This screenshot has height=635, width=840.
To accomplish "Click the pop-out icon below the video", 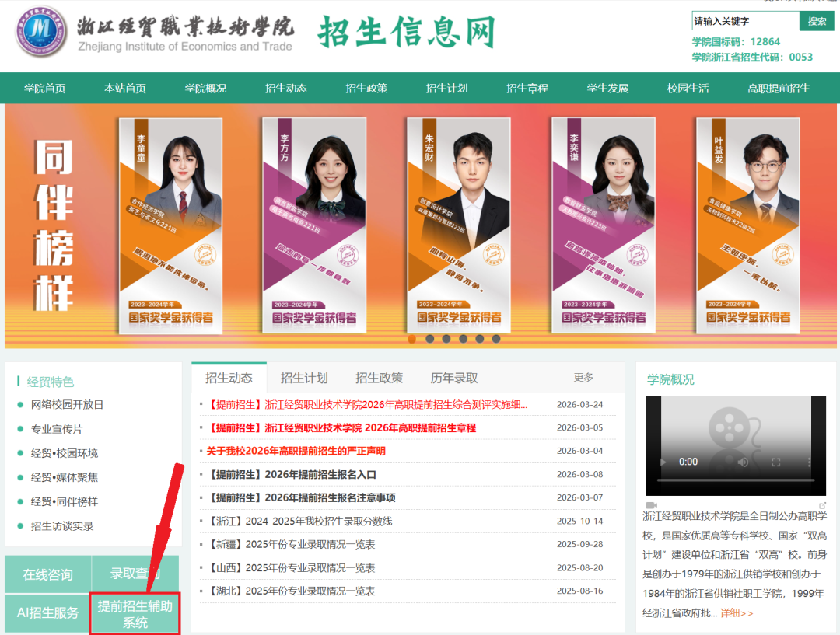I will 823,505.
